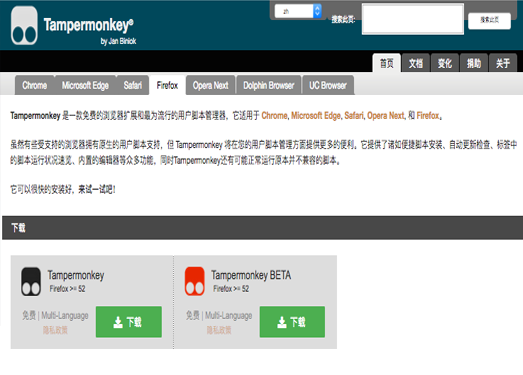Click the Tampermonkey header title text

88,25
